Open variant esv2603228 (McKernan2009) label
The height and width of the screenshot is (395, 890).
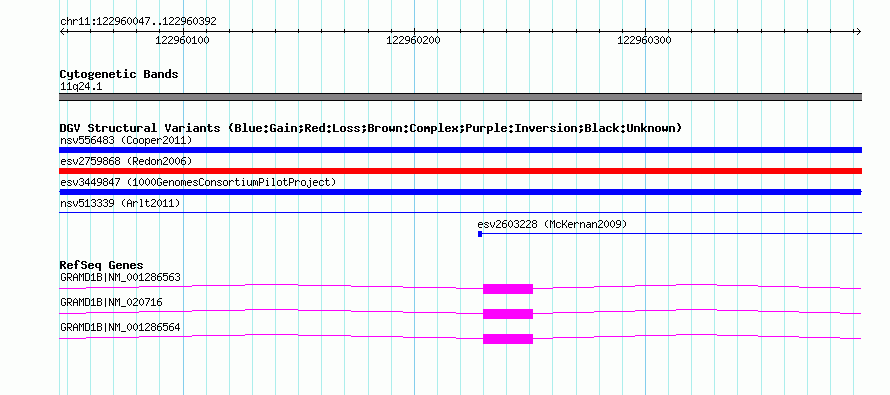pyautogui.click(x=552, y=224)
